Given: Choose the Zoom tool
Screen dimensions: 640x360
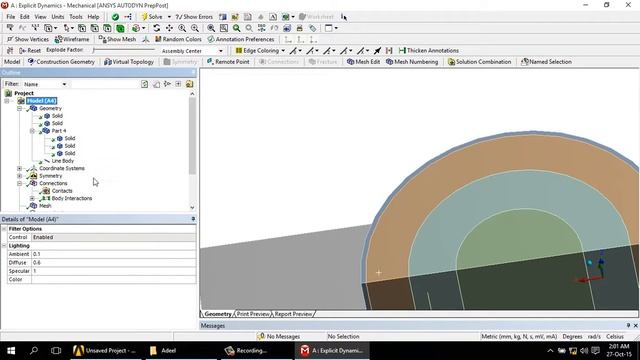Looking at the screenshot, I should point(182,28).
